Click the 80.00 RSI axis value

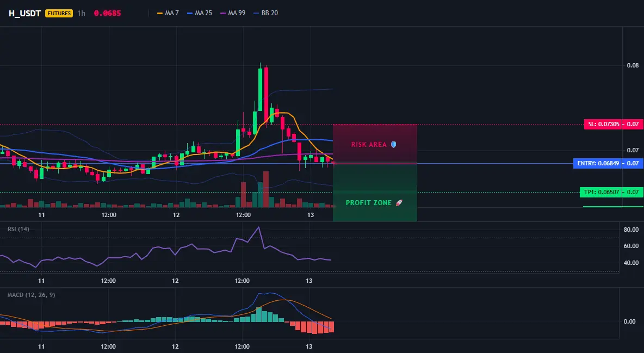click(631, 230)
